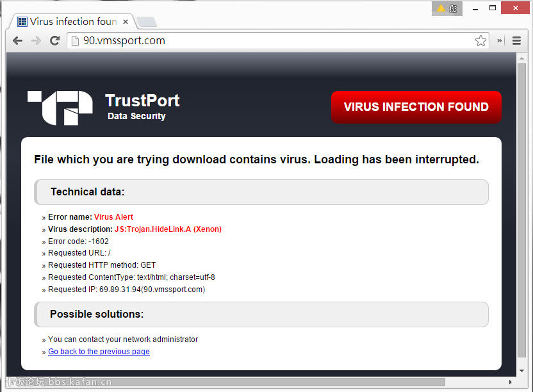
Task: Click the TrustPort logo
Action: (x=60, y=108)
